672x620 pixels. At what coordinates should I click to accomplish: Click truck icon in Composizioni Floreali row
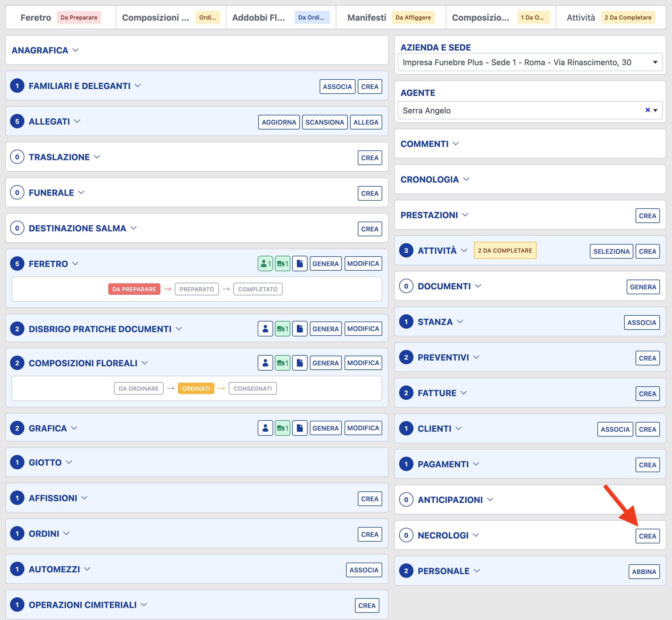point(282,363)
